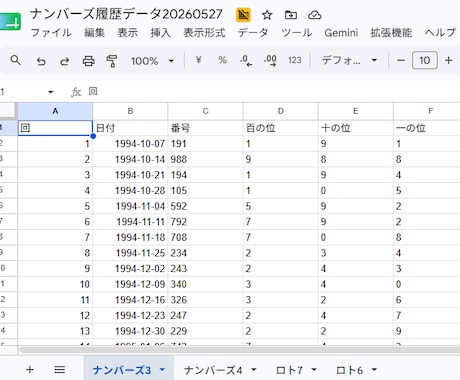Open the ファイル menu

tap(51, 33)
